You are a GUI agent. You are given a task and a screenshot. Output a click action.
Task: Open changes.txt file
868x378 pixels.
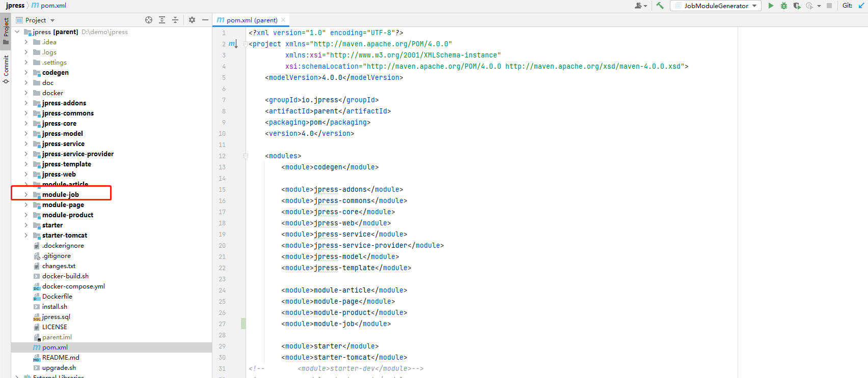59,266
